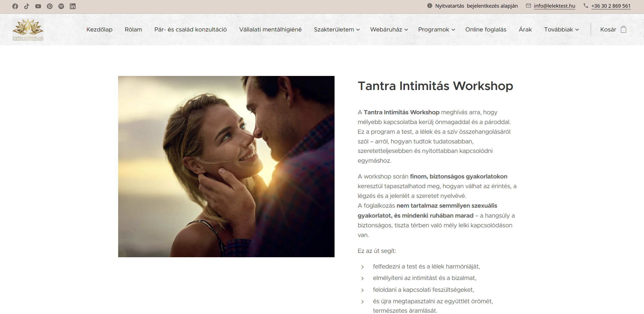
Task: Open the Facebook social icon
Action: [x=15, y=6]
